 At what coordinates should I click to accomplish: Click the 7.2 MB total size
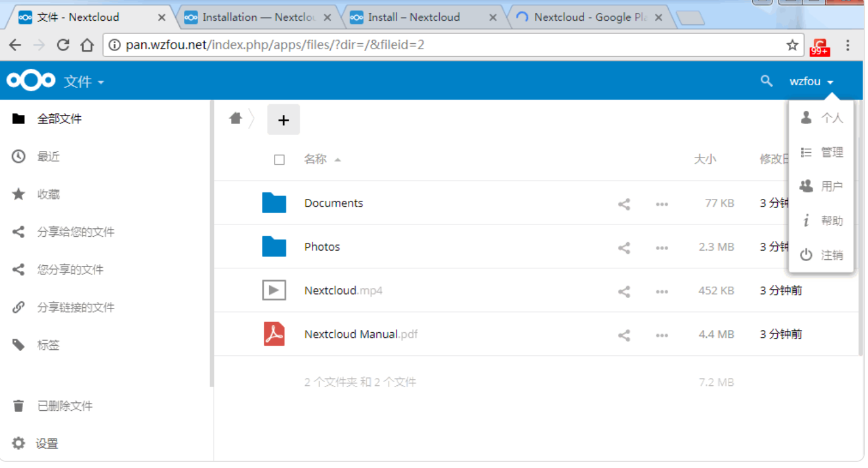tap(716, 383)
